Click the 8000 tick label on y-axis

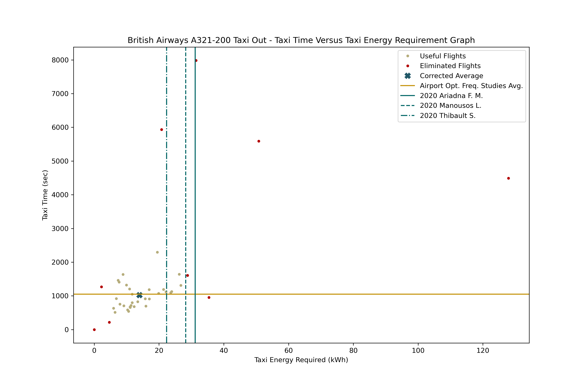pos(60,60)
